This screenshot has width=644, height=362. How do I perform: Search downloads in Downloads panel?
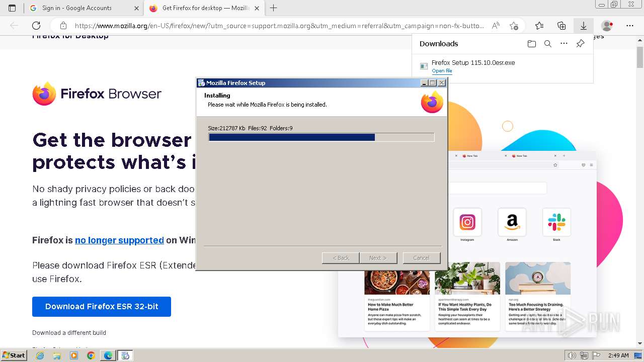point(548,44)
